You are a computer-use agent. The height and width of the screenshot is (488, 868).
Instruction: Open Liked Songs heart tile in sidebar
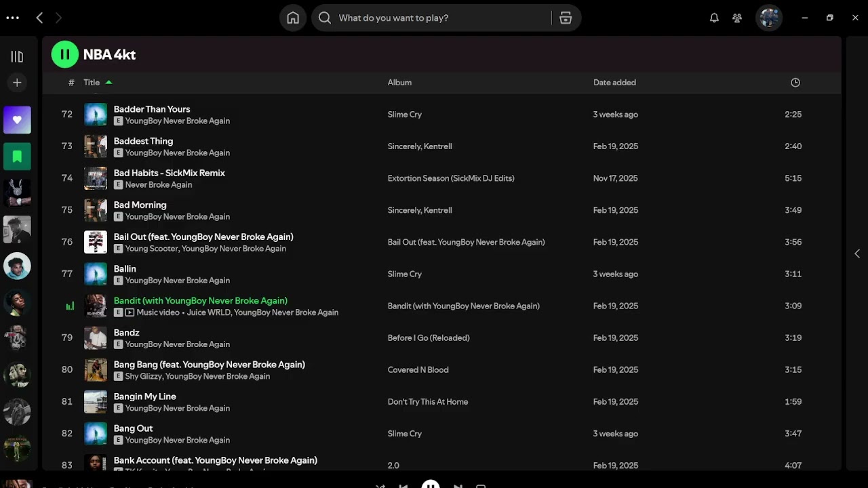17,120
